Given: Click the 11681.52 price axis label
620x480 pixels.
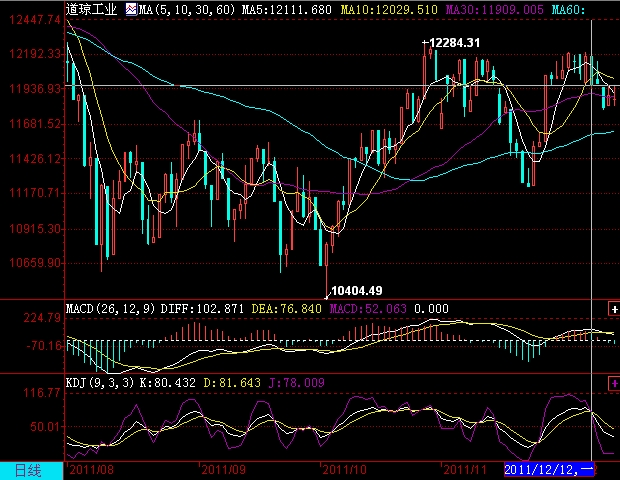Looking at the screenshot, I should [35, 124].
